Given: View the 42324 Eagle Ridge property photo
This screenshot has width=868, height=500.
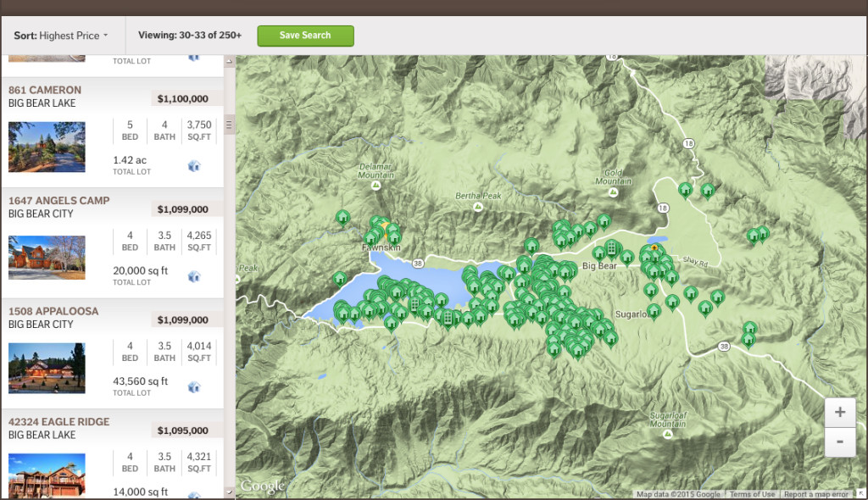Looking at the screenshot, I should [47, 475].
